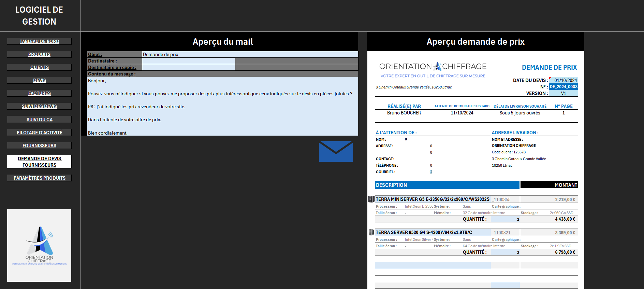The width and height of the screenshot is (644, 289).
Task: Select the date cell 01/10/2024
Action: click(x=563, y=80)
